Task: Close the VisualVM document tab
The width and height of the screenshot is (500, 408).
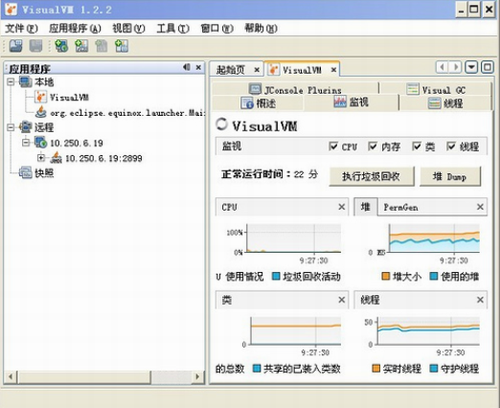Action: (333, 70)
